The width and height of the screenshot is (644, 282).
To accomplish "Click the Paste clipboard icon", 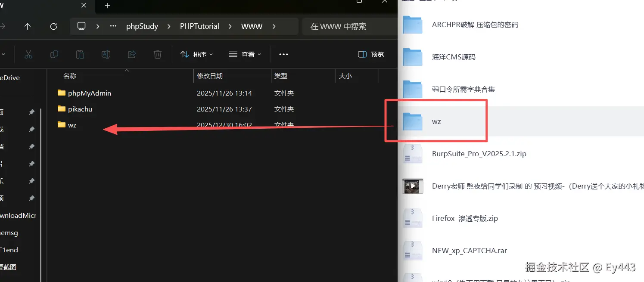I will [x=80, y=54].
